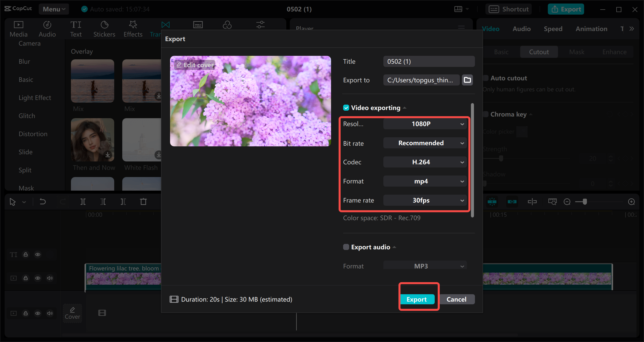Select the Basic sub-tab

tap(501, 52)
